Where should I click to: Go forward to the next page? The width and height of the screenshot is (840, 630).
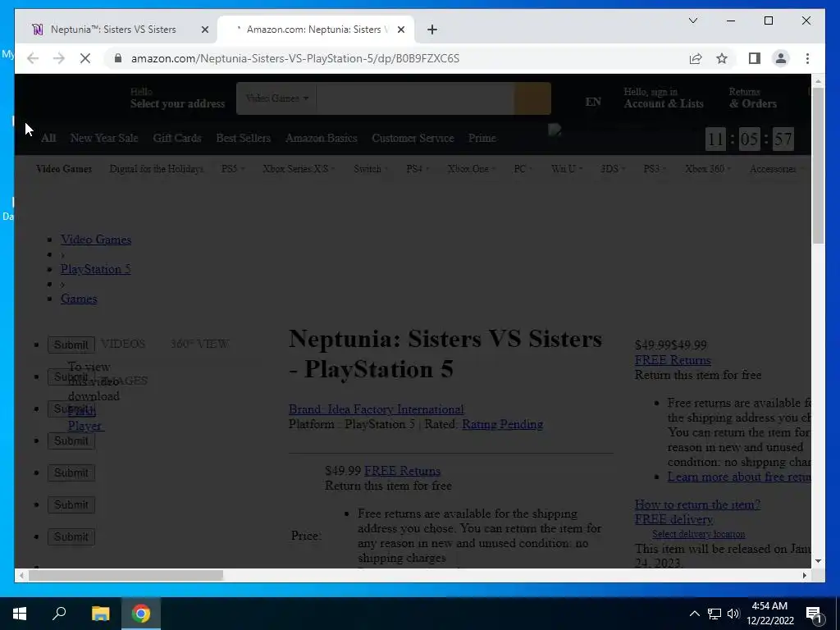pos(59,58)
